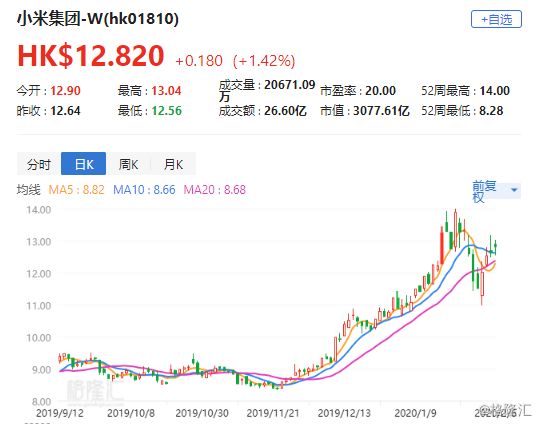Click the 市盈率 value 20.00
The image size is (539, 424).
[380, 91]
